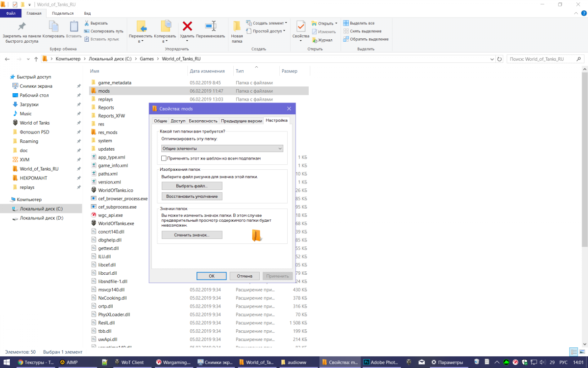588x368 pixels.
Task: Click the Выбрать файл button
Action: point(192,186)
